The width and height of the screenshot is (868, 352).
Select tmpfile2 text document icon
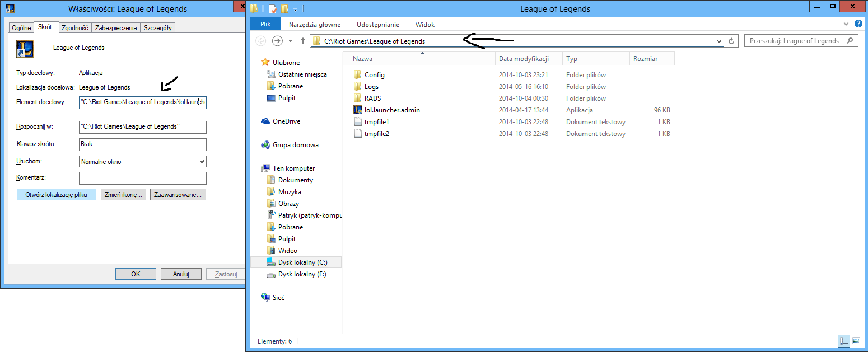tap(358, 134)
